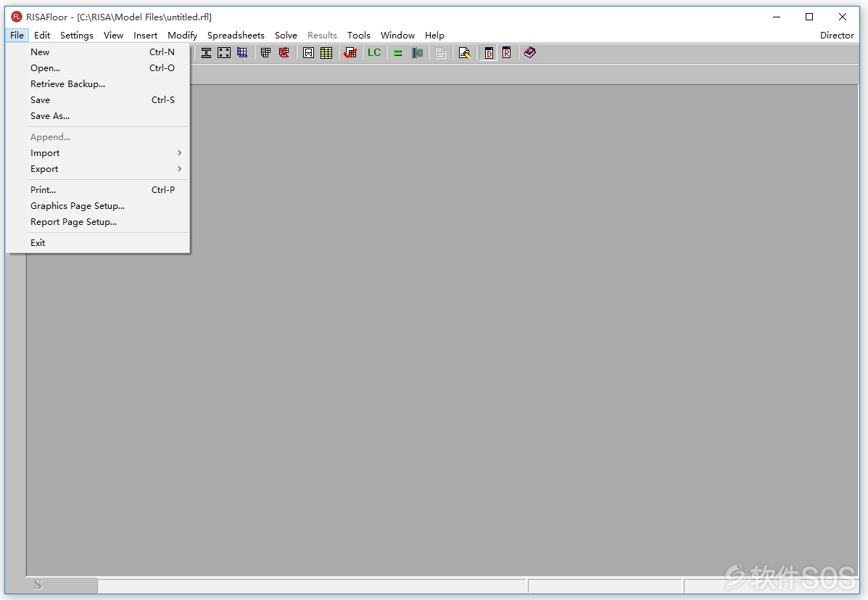Open the Settings menu
Viewport: 868px width, 600px height.
(x=76, y=36)
